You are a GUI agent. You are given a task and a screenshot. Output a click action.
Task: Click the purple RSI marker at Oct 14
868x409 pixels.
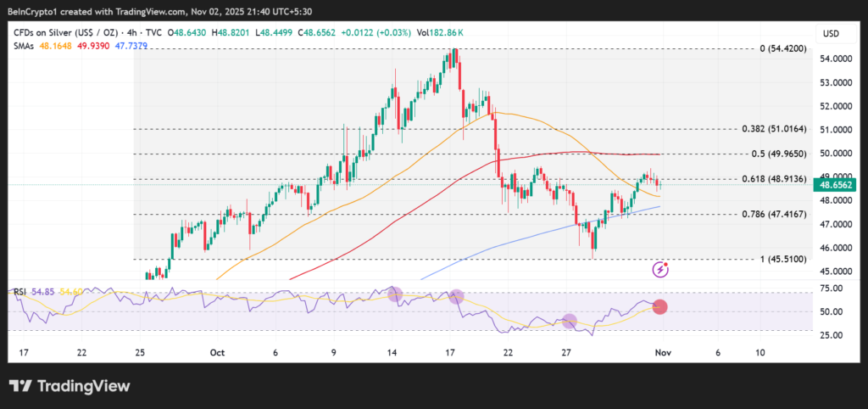click(394, 294)
